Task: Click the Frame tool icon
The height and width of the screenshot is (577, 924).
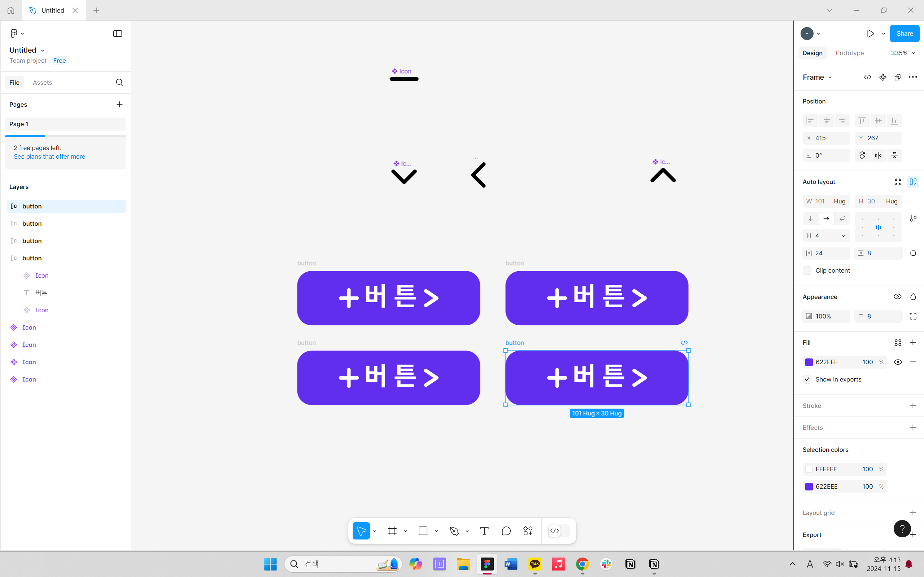Action: (392, 531)
